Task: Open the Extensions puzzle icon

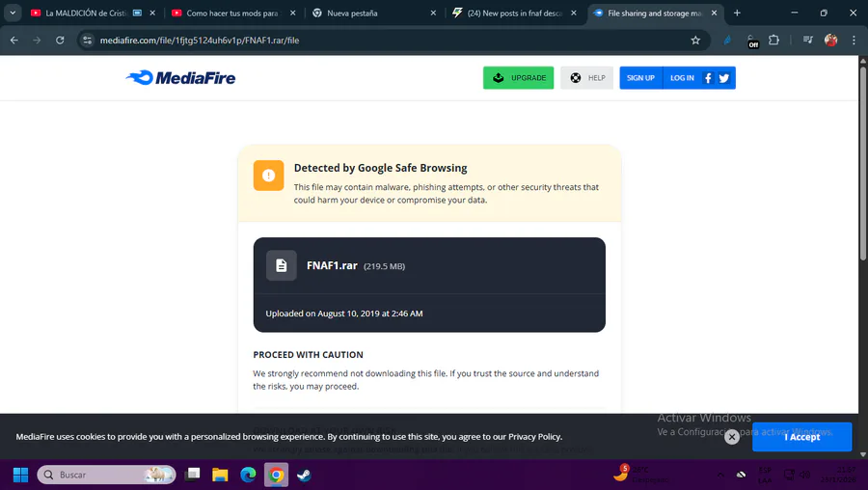Action: point(773,40)
